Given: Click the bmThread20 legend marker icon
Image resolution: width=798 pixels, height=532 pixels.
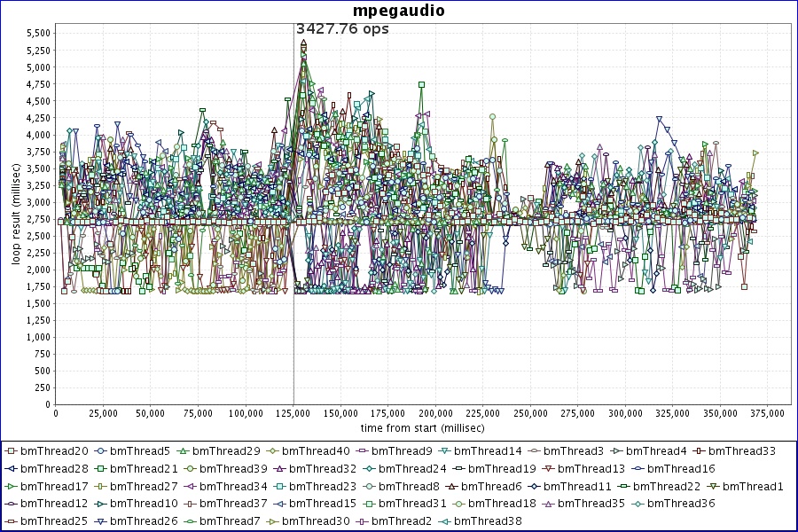Looking at the screenshot, I should 12,451.
